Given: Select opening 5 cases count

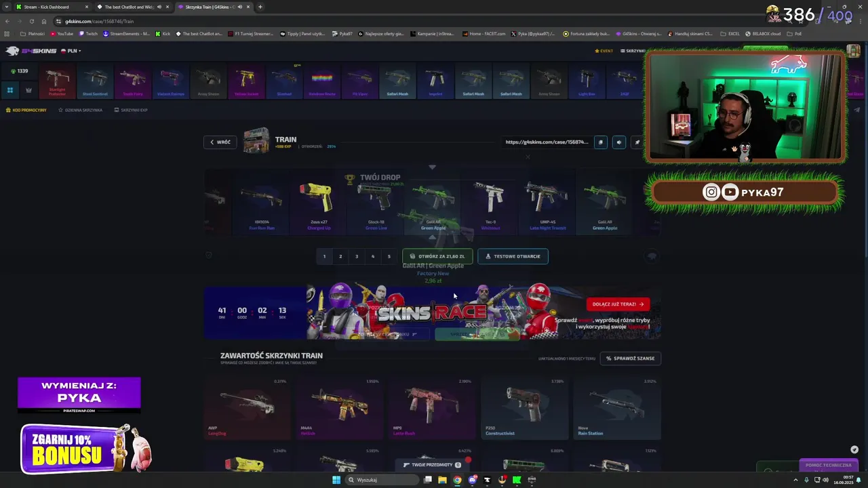Looking at the screenshot, I should click(x=389, y=256).
